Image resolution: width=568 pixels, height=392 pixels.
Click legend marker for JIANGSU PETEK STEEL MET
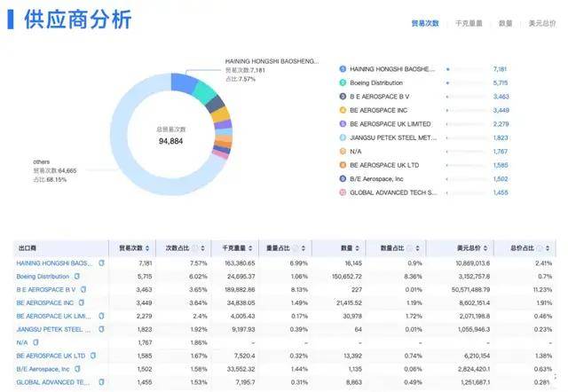pyautogui.click(x=343, y=137)
